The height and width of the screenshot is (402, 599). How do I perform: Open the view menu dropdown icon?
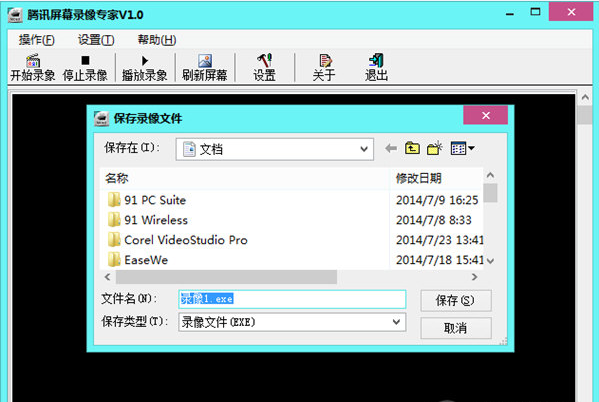click(x=462, y=148)
